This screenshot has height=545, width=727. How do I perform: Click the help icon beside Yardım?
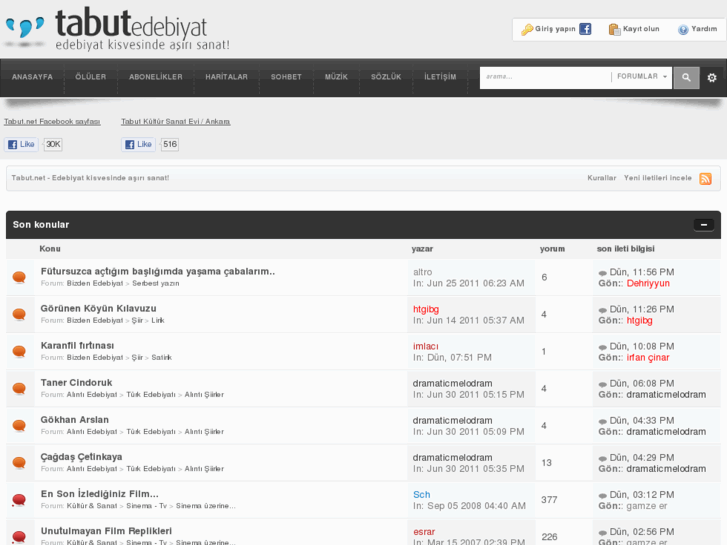[x=683, y=30]
